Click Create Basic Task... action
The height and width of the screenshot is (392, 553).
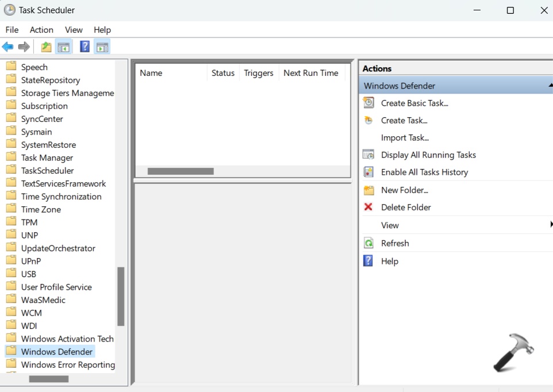(415, 103)
